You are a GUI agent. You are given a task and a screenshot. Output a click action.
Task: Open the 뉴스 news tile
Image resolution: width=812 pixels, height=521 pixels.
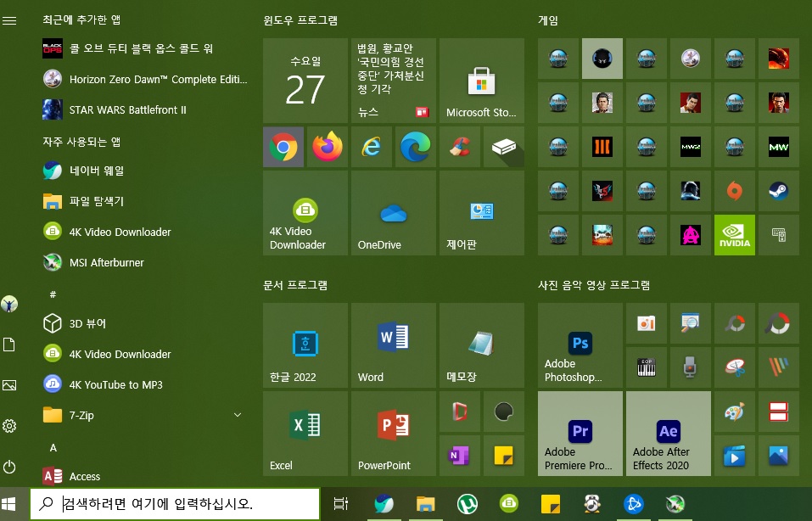click(x=393, y=81)
